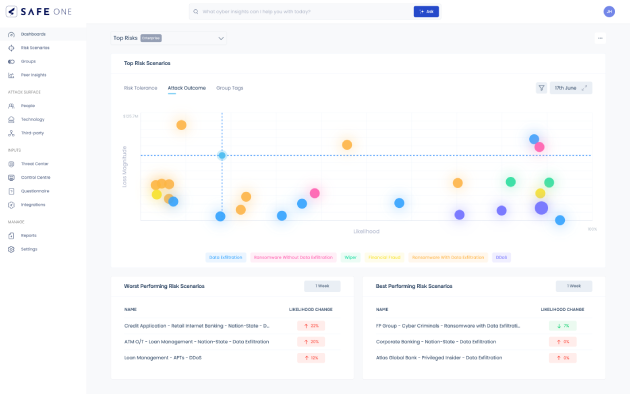
Task: Click the filter funnel icon
Action: (x=541, y=88)
